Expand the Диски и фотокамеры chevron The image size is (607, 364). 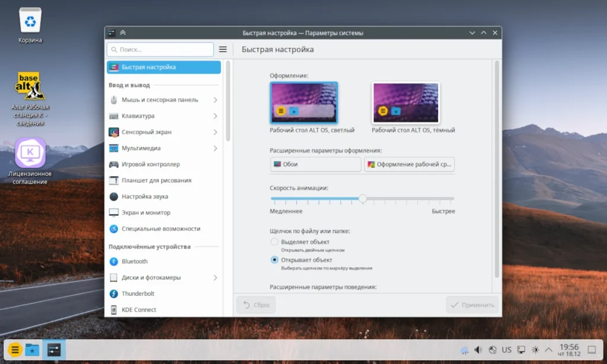click(x=215, y=277)
